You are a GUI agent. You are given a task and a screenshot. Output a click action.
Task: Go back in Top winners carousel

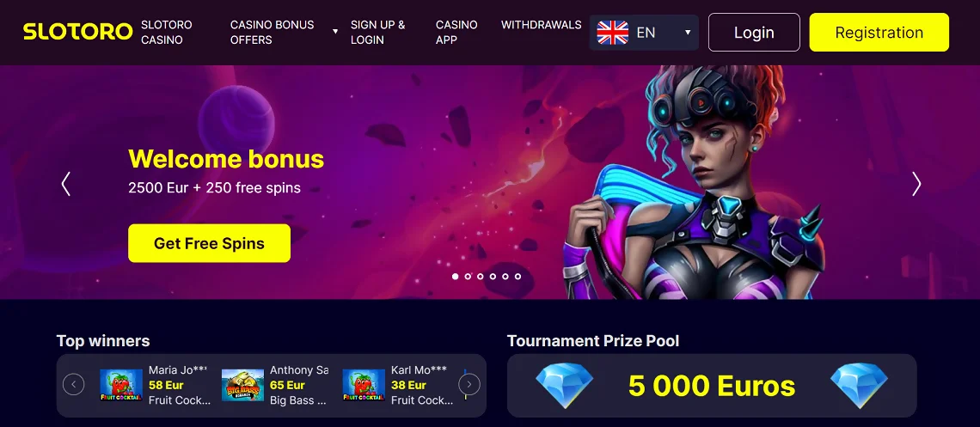74,385
